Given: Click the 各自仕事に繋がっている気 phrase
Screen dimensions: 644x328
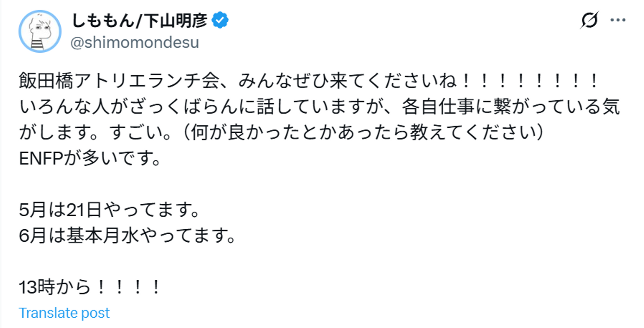Looking at the screenshot, I should [x=508, y=108].
